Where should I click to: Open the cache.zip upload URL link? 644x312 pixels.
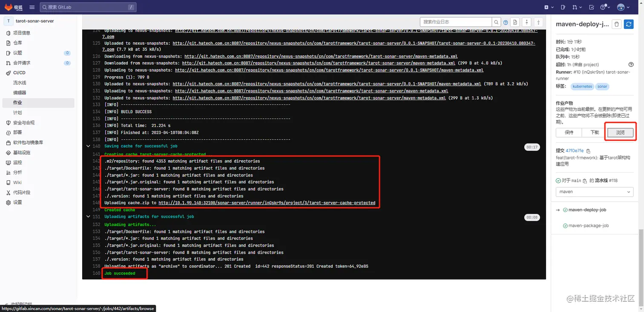(267, 203)
